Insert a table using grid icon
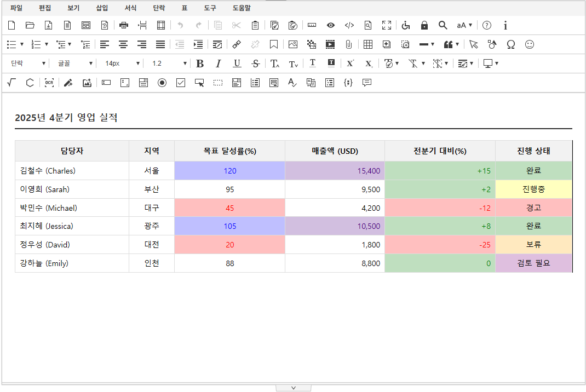The width and height of the screenshot is (586, 392). click(368, 44)
